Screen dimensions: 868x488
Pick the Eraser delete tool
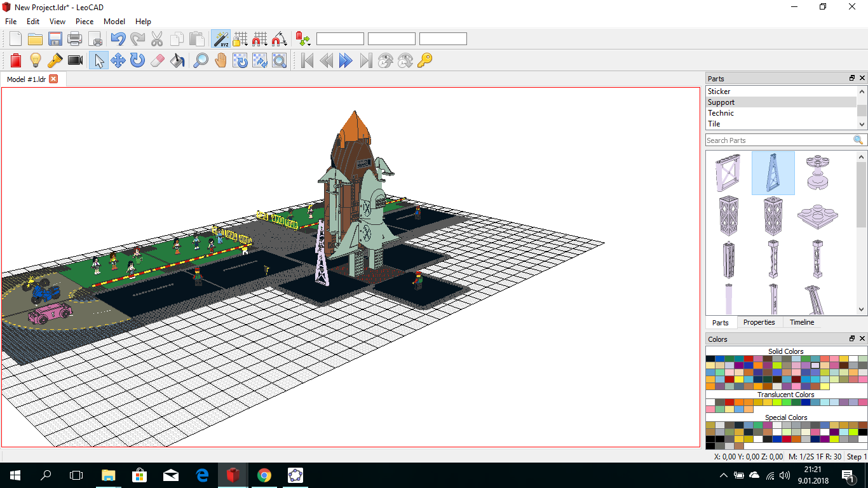(158, 60)
